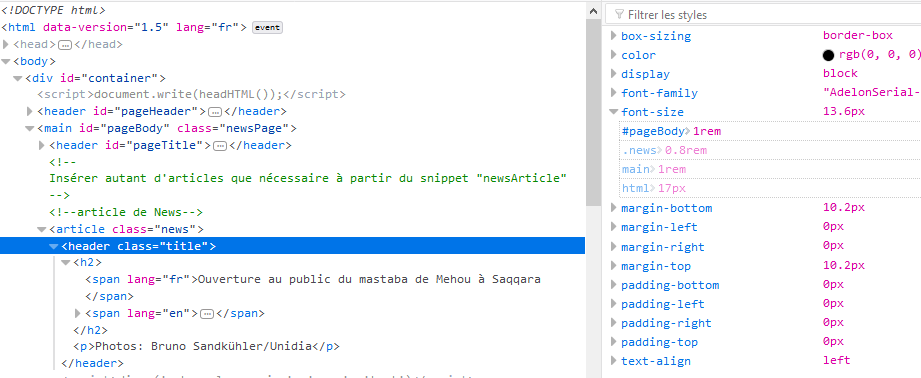The width and height of the screenshot is (921, 378).
Task: Expand the header pageTitle node
Action: [42, 145]
